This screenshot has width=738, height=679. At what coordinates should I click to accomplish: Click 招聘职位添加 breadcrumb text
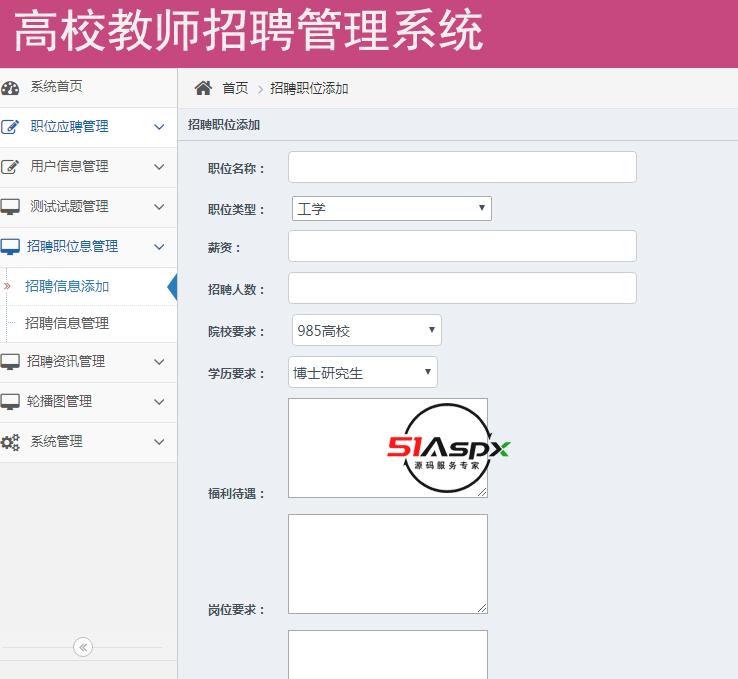(x=309, y=88)
